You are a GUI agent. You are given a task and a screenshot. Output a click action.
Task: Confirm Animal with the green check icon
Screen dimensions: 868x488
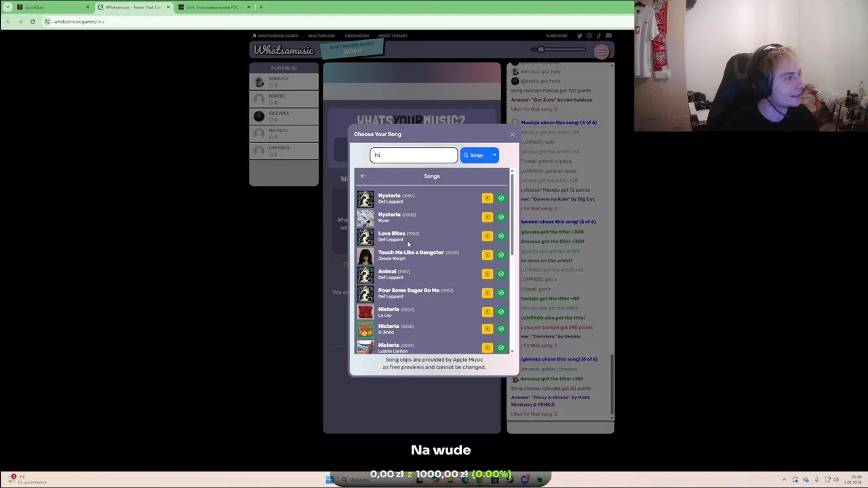click(x=501, y=274)
